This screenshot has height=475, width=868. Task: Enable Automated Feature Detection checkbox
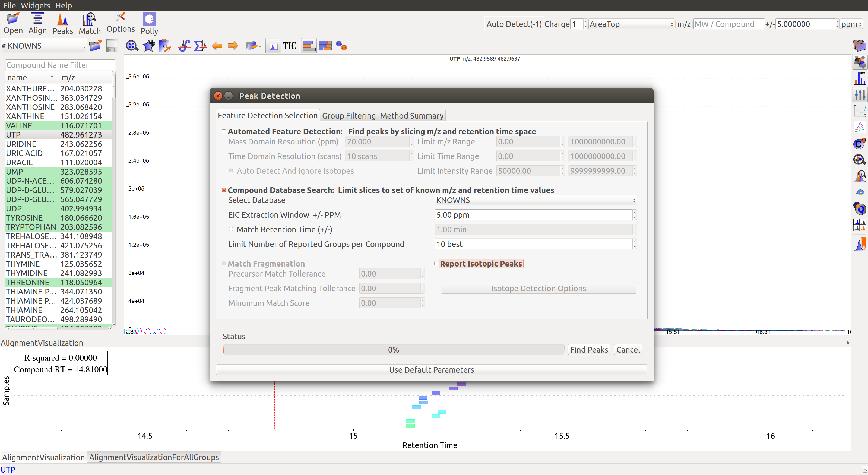click(224, 131)
